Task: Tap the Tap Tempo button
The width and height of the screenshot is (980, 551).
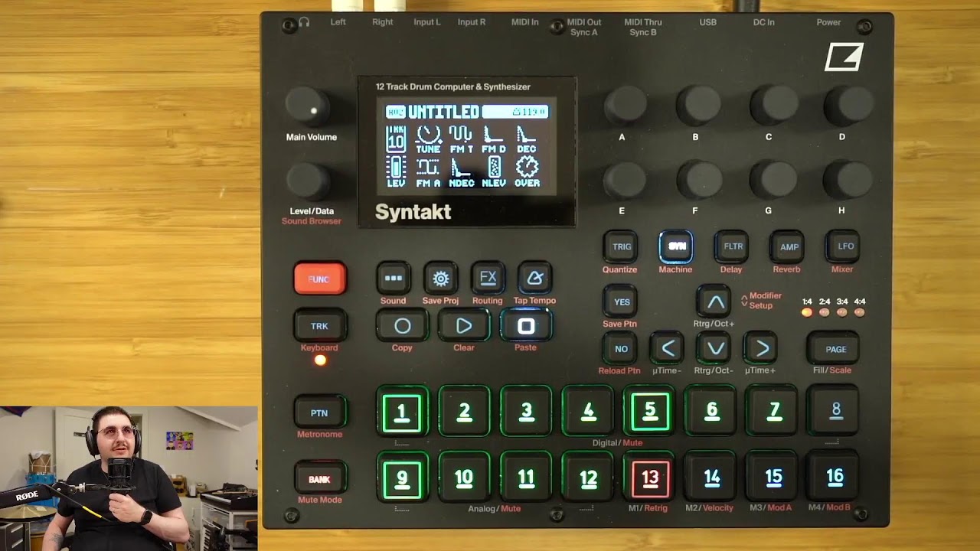Action: (x=534, y=279)
